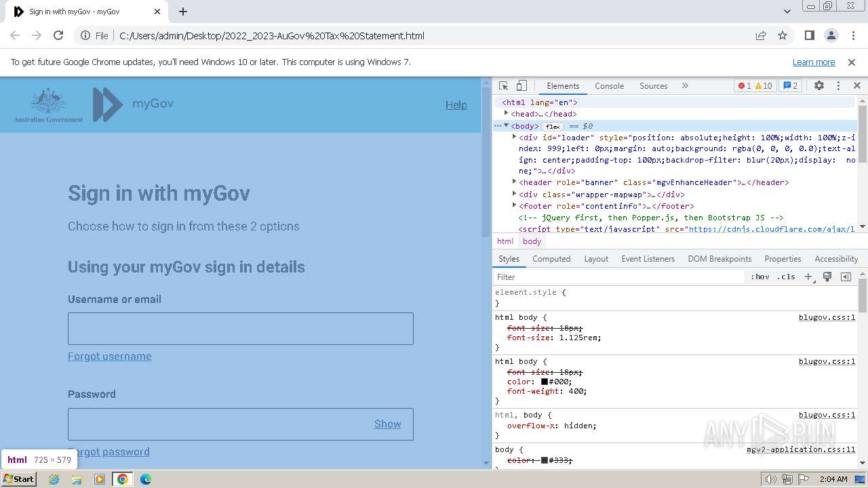
Task: Switch to the Sources tab
Action: point(654,86)
